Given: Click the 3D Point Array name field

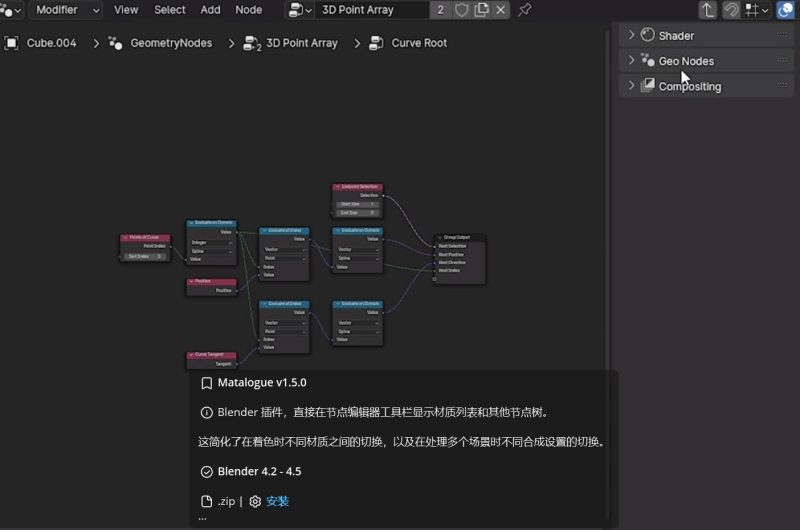Looking at the screenshot, I should [370, 10].
